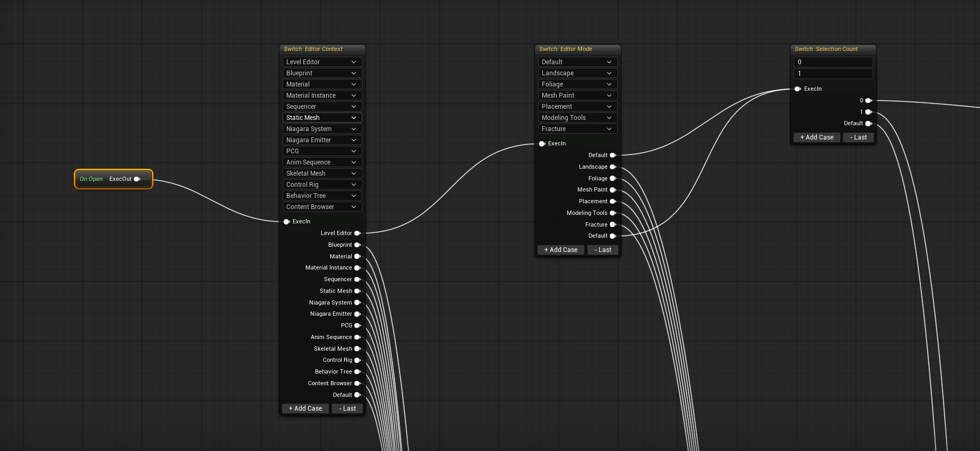Open the Level Editor case dropdown
Screen dimensions: 980x451
[x=322, y=62]
